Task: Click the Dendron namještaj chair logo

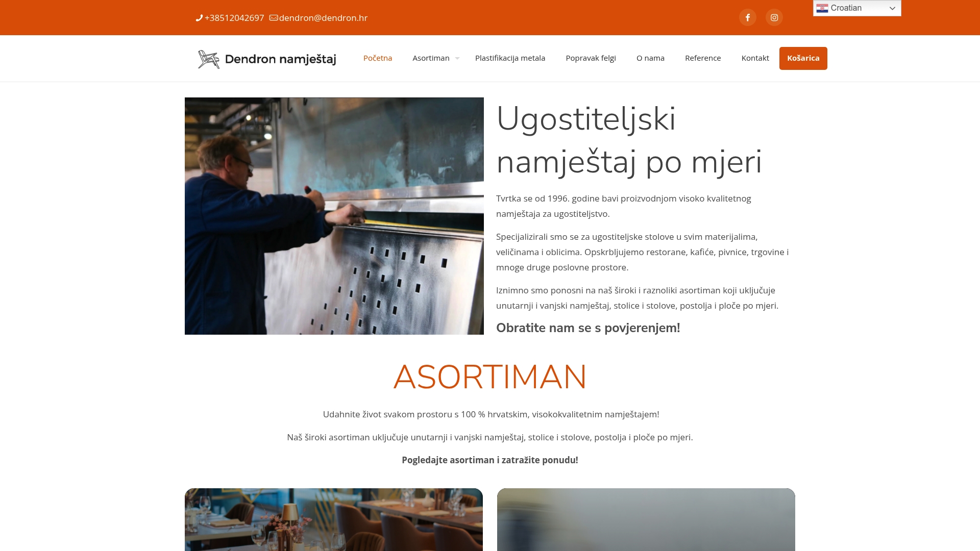Action: (x=208, y=59)
